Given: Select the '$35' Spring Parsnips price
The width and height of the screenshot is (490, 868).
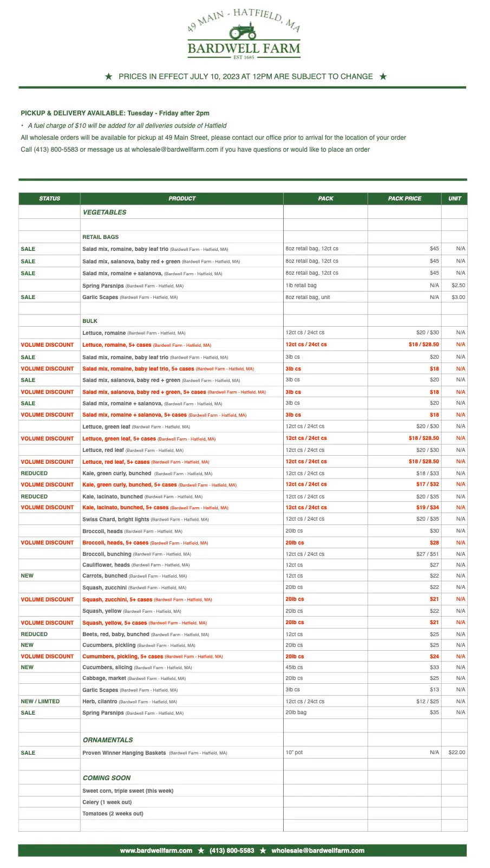Looking at the screenshot, I should pyautogui.click(x=434, y=712).
